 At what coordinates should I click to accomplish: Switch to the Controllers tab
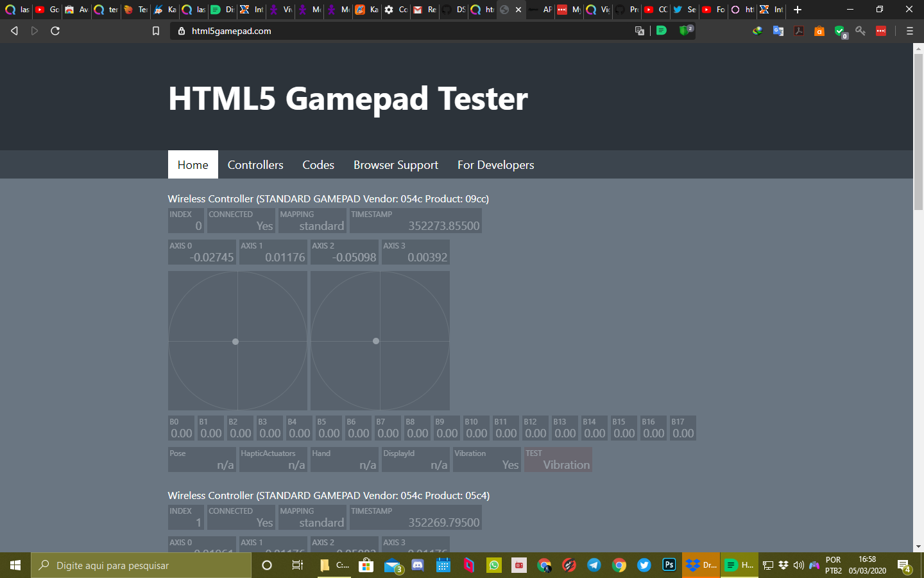[255, 164]
